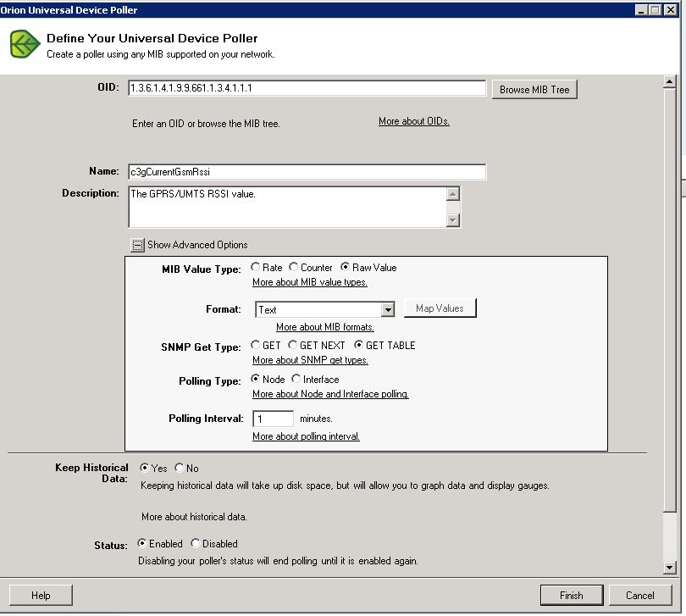Open More about SNMP get types link
The height and width of the screenshot is (616, 686).
310,360
